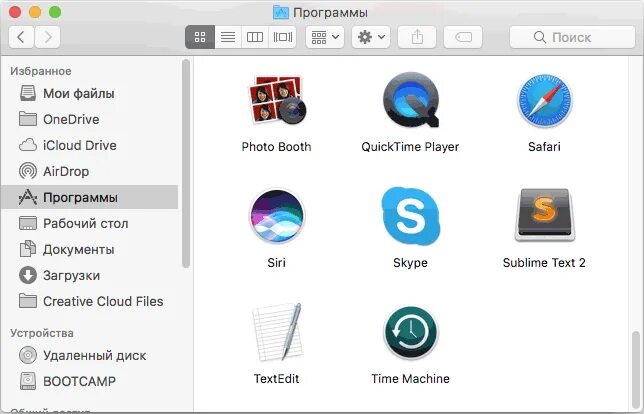Open OneDrive folder in sidebar

tap(90, 120)
